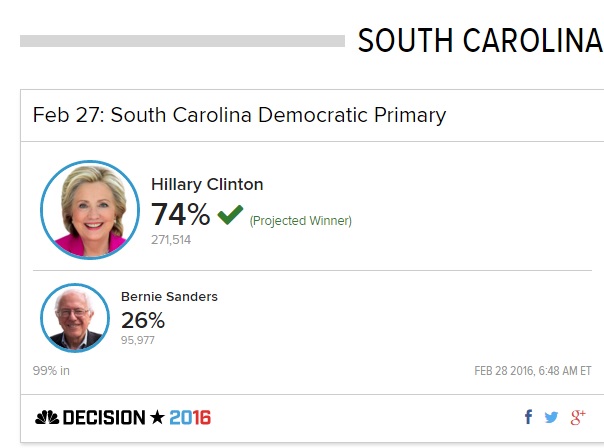Click Clinton's 74% result
Screen dimensions: 604x448
pyautogui.click(x=180, y=214)
